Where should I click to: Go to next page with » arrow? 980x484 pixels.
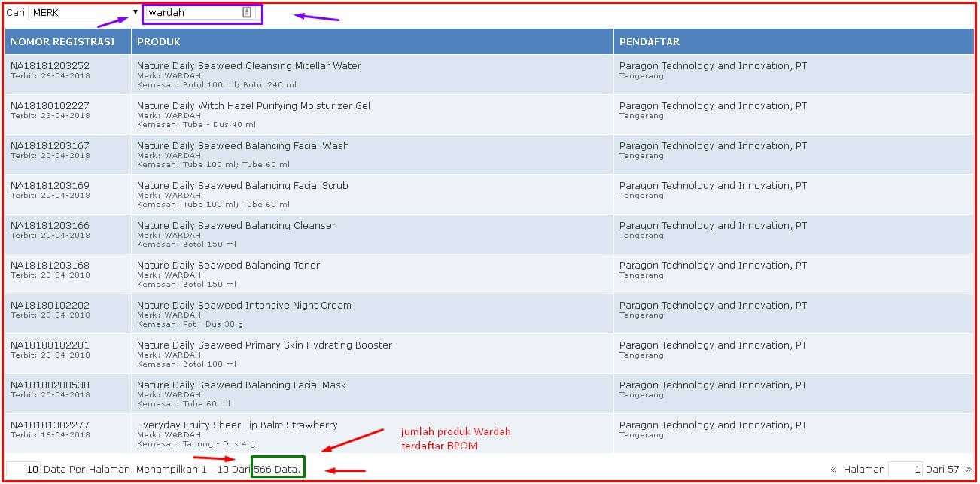click(969, 470)
